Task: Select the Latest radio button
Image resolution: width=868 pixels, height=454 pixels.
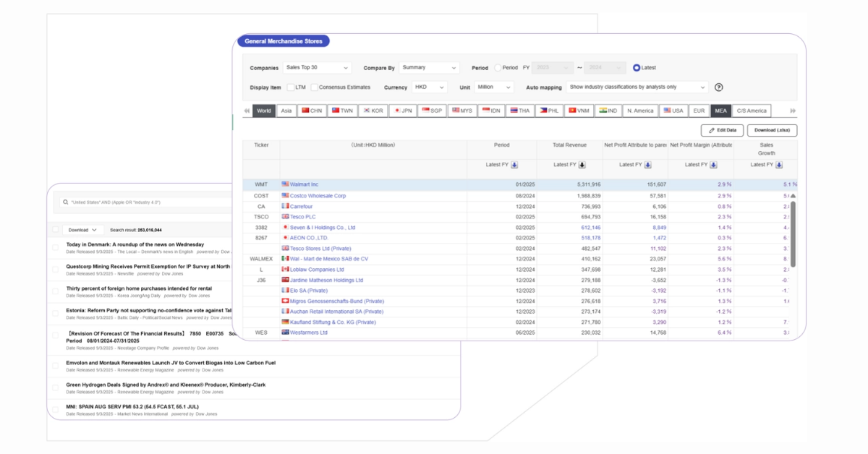Action: (637, 67)
